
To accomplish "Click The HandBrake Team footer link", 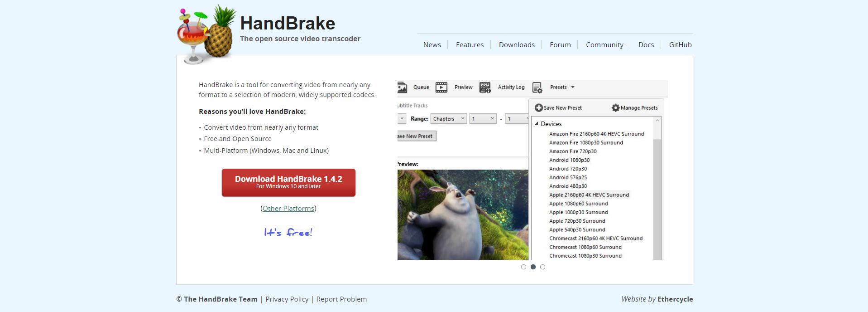I will click(x=221, y=299).
